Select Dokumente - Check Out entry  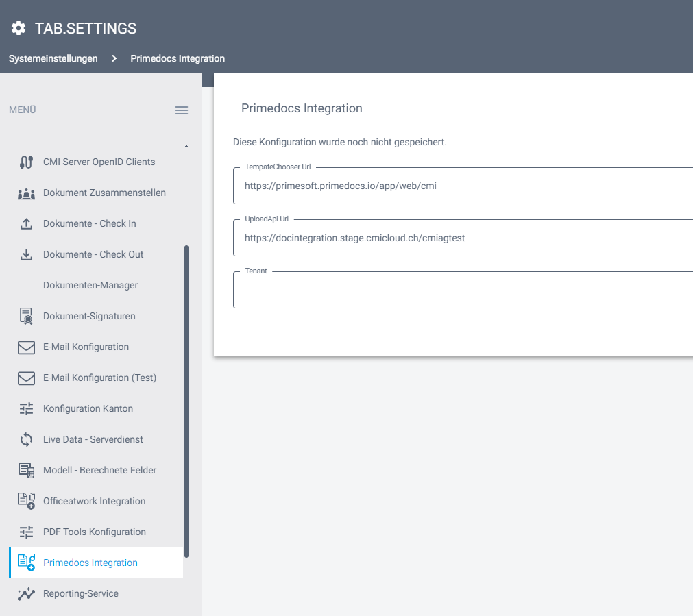96,254
